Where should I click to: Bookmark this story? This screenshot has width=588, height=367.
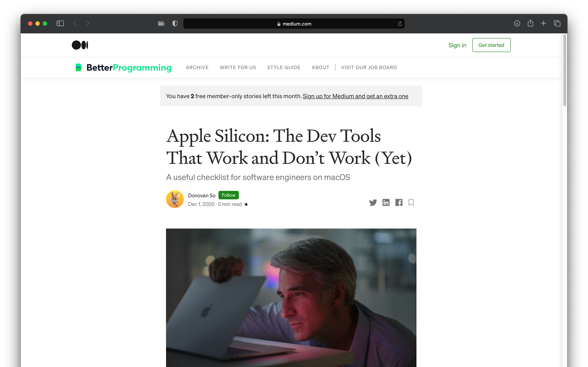pos(411,202)
